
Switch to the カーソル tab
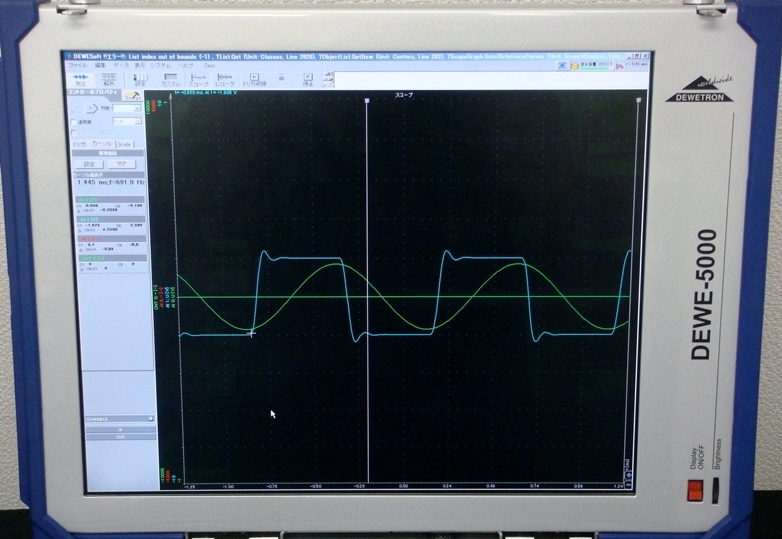pos(102,144)
